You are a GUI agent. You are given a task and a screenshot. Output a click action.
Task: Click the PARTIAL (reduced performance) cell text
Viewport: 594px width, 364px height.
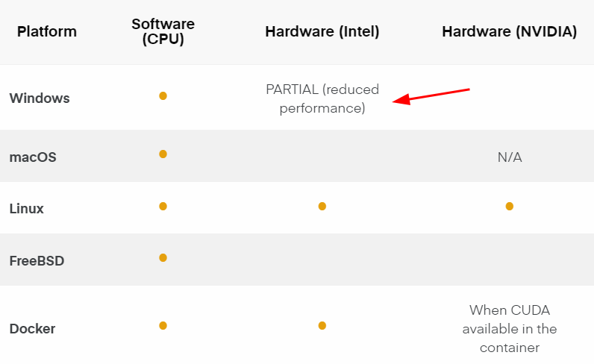[322, 99]
